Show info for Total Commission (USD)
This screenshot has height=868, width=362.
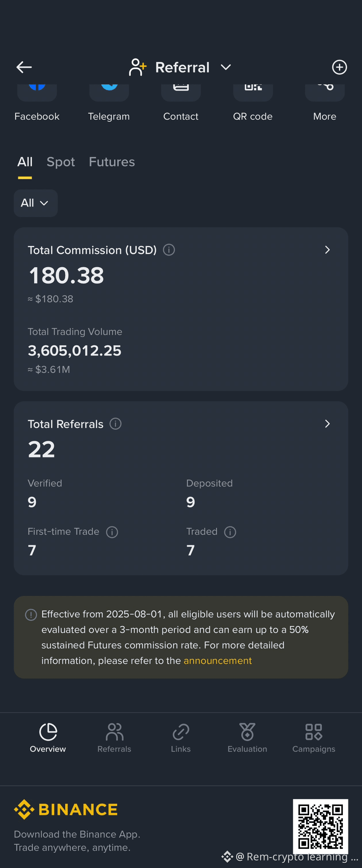(169, 250)
